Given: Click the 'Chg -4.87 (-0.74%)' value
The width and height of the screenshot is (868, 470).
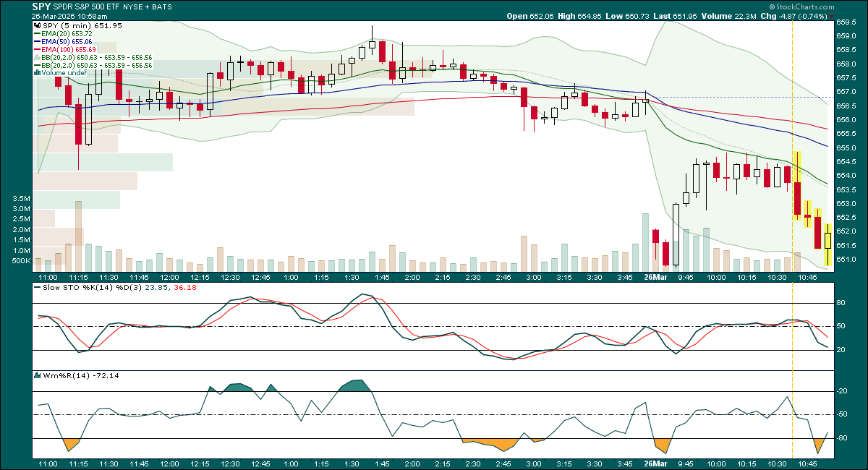Looking at the screenshot, I should pos(793,16).
